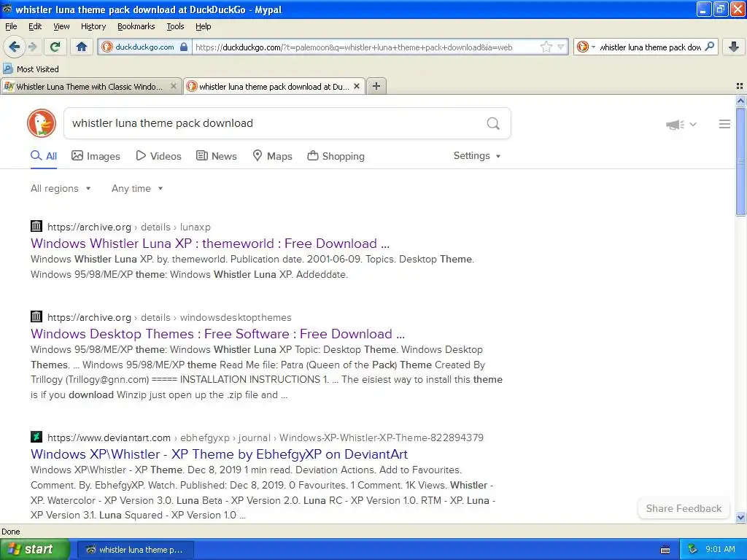747x560 pixels.
Task: Click the keyboard icon on the taskbar
Action: (665, 550)
